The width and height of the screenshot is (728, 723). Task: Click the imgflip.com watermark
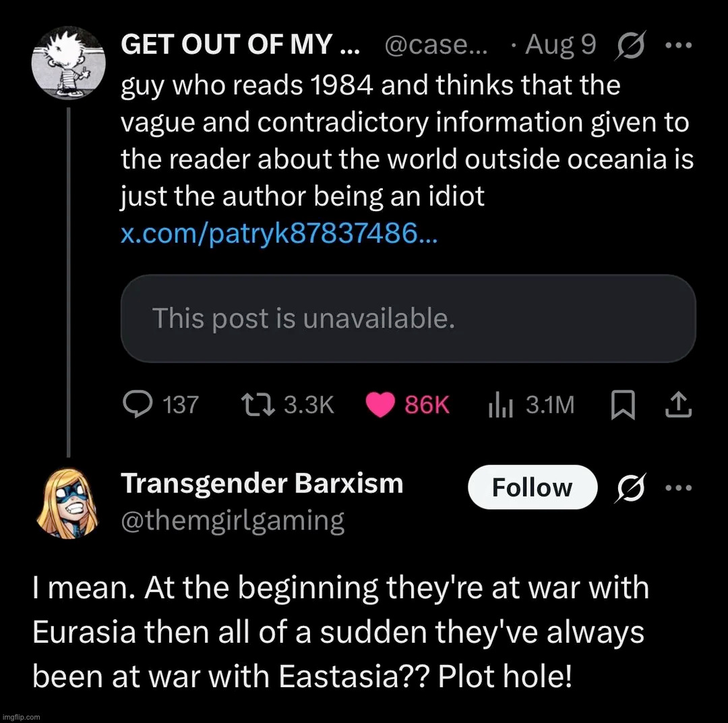click(x=22, y=717)
